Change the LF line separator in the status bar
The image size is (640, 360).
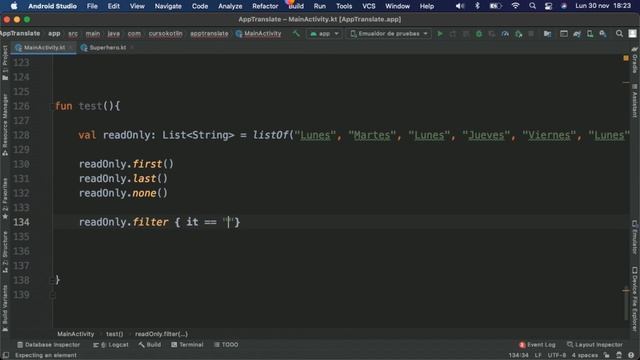click(x=538, y=356)
